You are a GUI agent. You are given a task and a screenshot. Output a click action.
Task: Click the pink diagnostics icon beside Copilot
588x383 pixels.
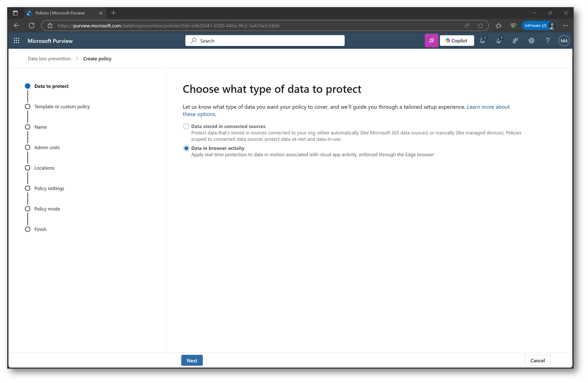431,41
